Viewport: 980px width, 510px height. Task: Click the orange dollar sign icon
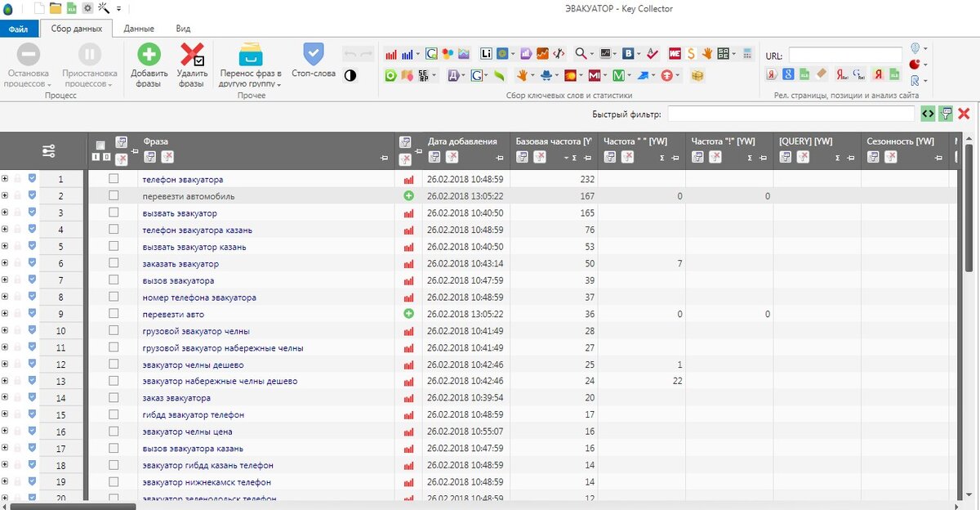pyautogui.click(x=691, y=54)
